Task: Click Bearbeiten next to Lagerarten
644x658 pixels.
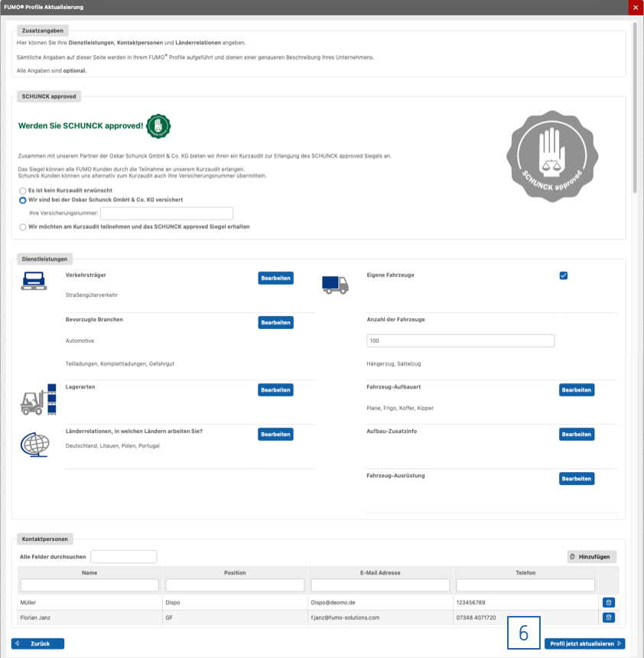Action: 275,390
